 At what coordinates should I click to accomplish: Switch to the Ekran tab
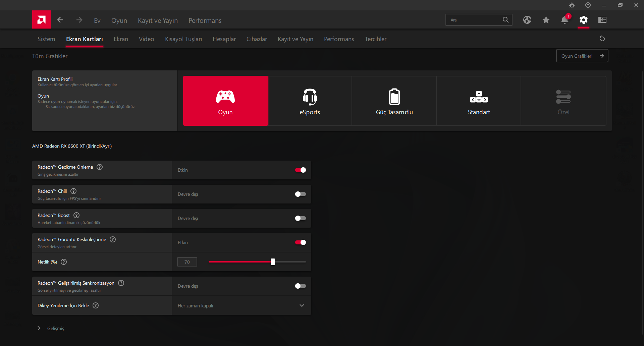click(121, 39)
